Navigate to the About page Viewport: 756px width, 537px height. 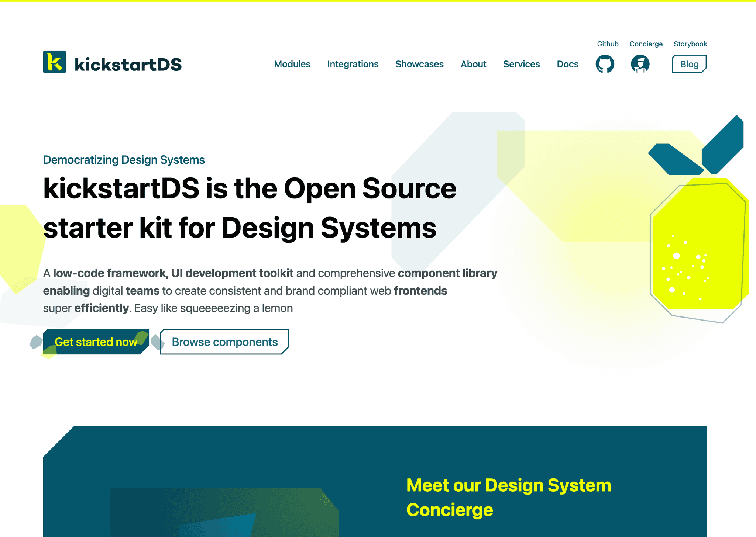[473, 64]
